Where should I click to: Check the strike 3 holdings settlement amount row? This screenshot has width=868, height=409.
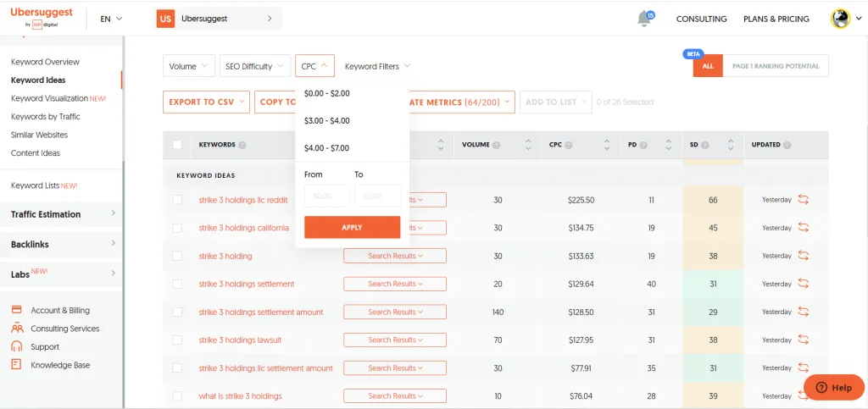click(x=177, y=312)
